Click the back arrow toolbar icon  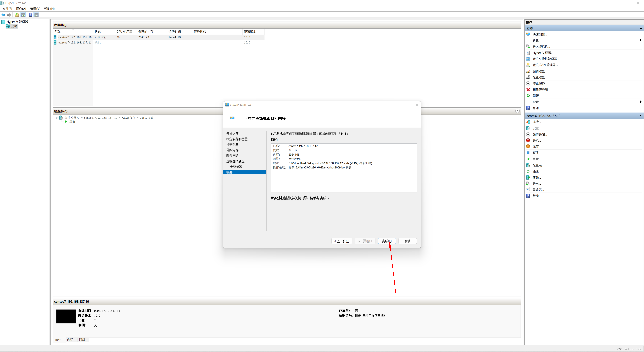tap(3, 15)
